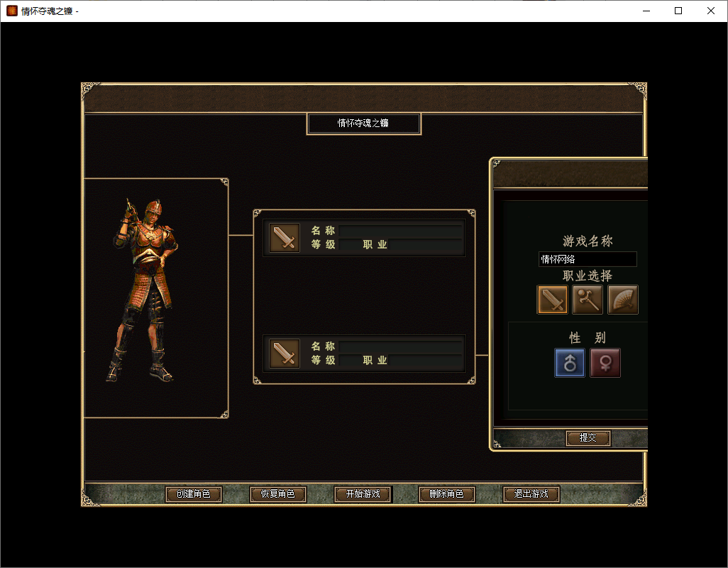Select the warrior sword class icon
The width and height of the screenshot is (728, 568).
tap(552, 299)
